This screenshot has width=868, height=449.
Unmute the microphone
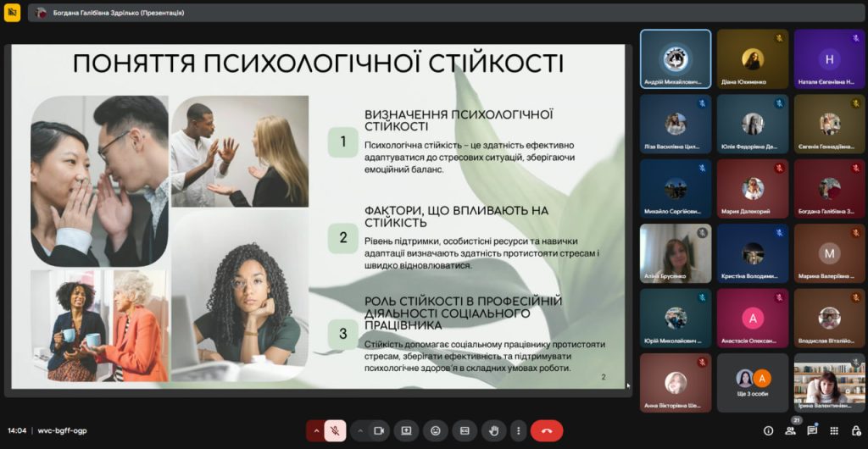pos(335,430)
